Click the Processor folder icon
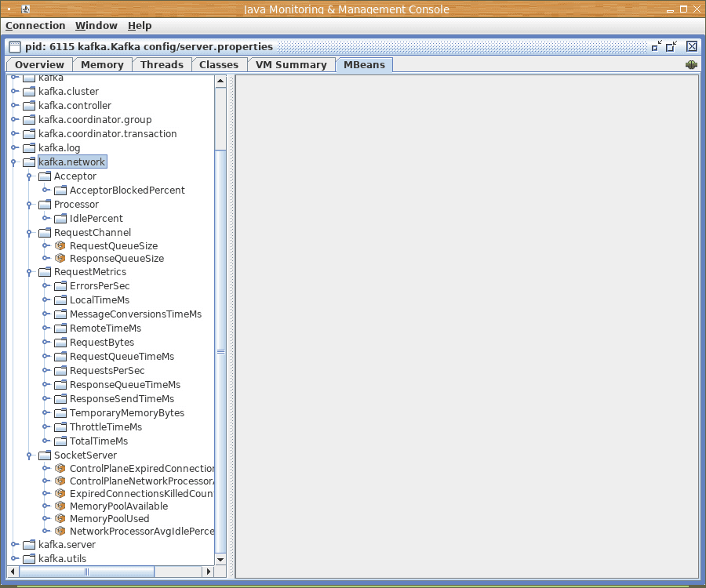 [x=45, y=205]
